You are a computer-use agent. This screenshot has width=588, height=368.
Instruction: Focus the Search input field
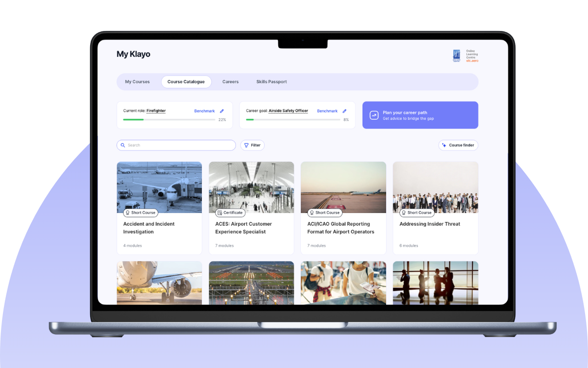[x=176, y=145]
